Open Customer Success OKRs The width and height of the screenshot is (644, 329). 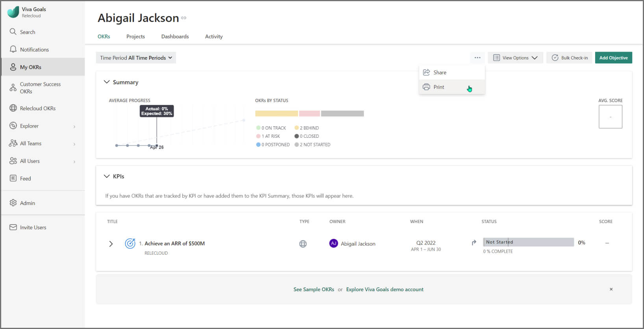(x=43, y=88)
